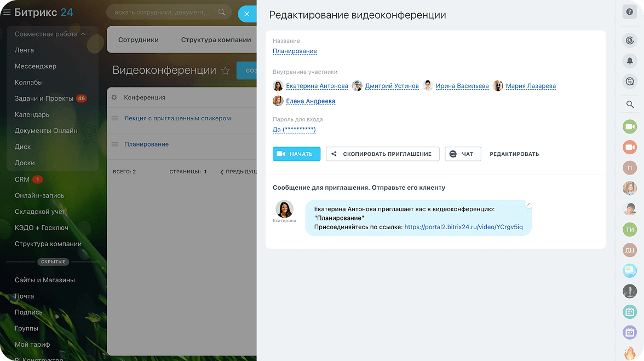Click the hamburger menu beside Битрикс 24
The height and width of the screenshot is (361, 644).
click(x=7, y=13)
